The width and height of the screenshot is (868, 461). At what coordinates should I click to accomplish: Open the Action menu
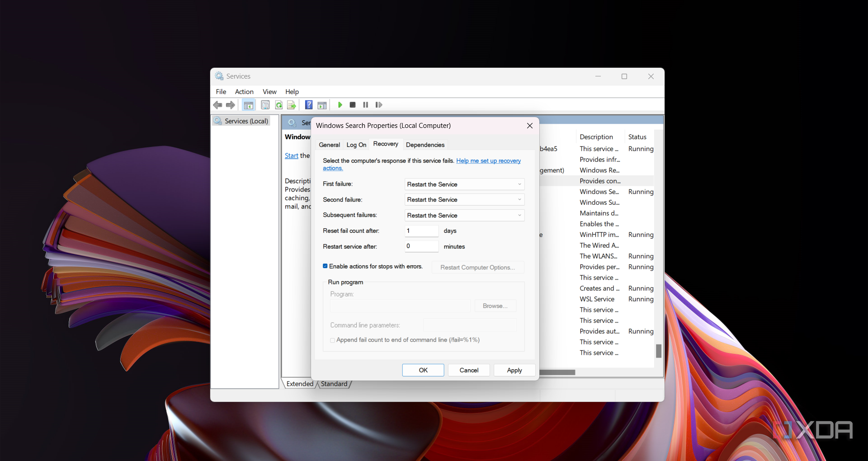click(x=244, y=92)
